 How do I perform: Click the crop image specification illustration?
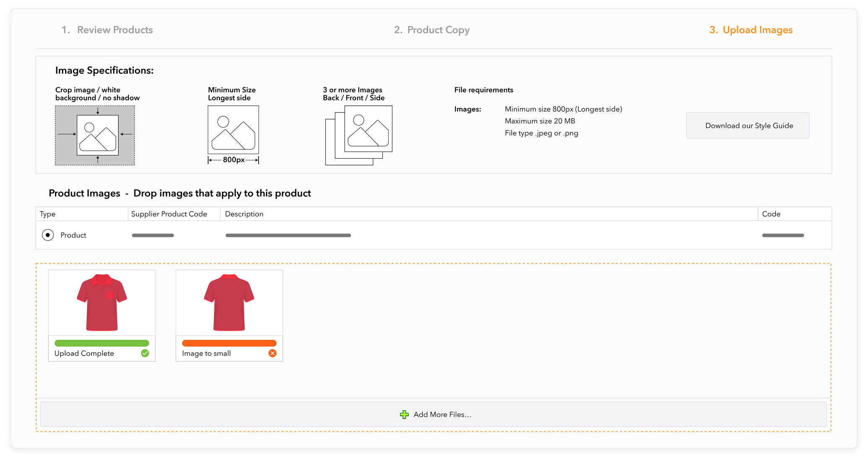click(95, 135)
